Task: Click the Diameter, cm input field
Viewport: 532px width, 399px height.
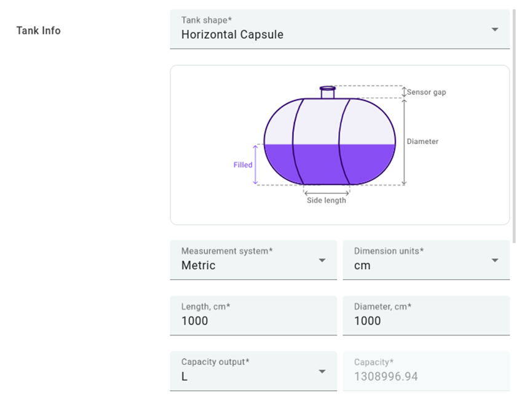Action: pyautogui.click(x=426, y=321)
